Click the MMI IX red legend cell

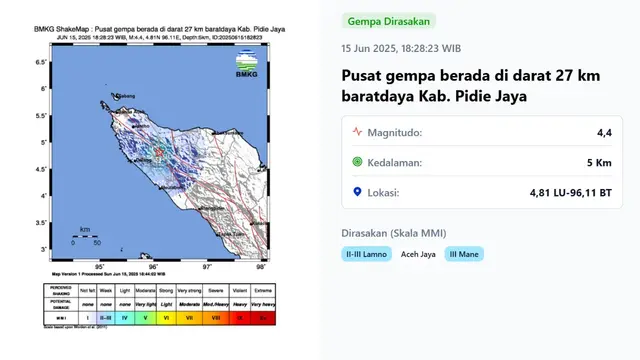[x=240, y=318]
